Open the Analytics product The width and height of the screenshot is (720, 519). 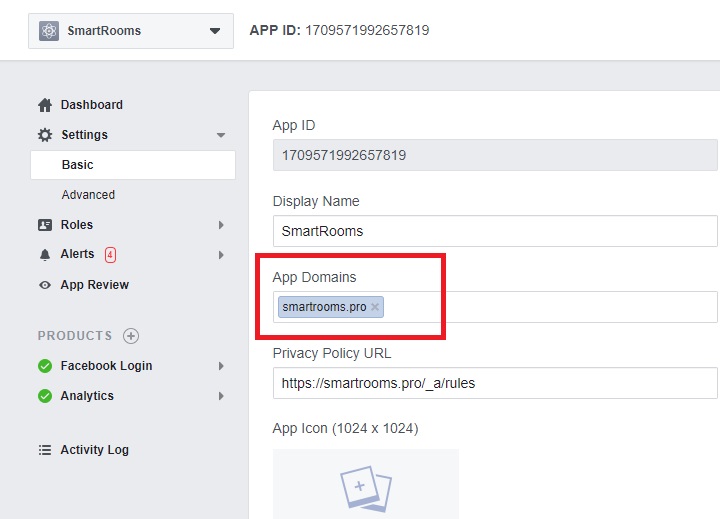(87, 396)
